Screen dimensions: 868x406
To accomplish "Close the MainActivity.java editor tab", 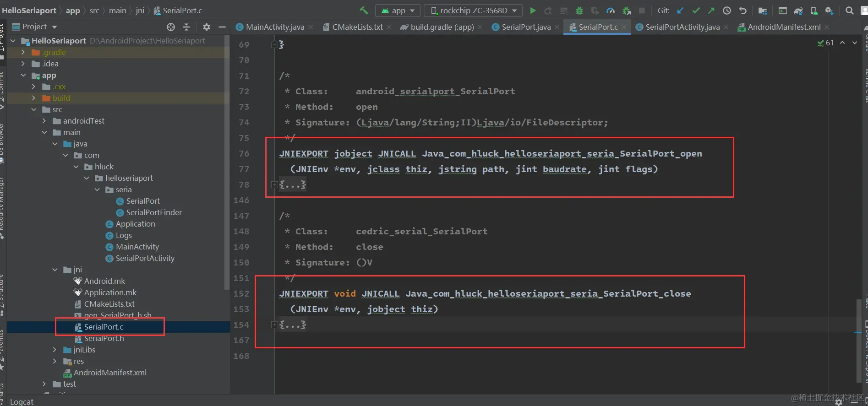I will [x=311, y=27].
